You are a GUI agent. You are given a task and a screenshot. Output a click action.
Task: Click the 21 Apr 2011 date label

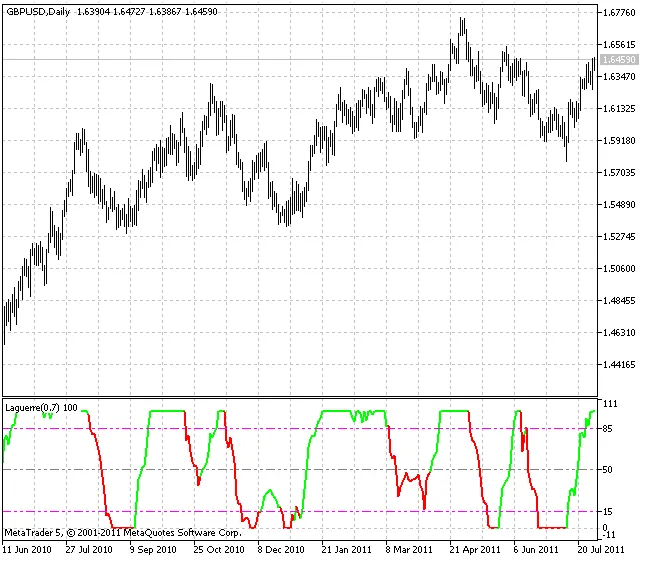tap(475, 550)
